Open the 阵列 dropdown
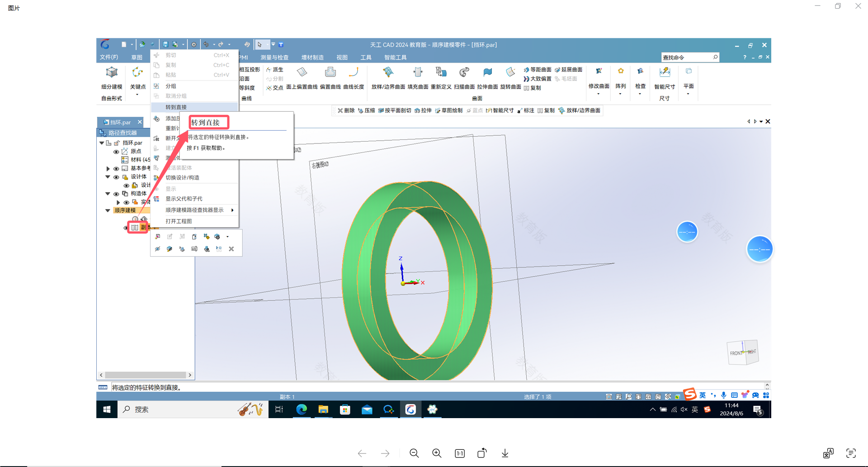The height and width of the screenshot is (467, 868). point(620,94)
